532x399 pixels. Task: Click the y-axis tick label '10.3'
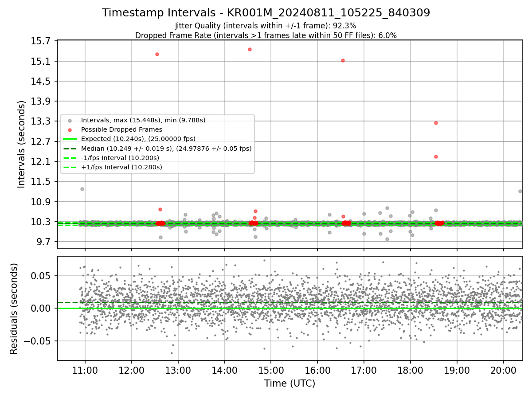click(x=42, y=222)
